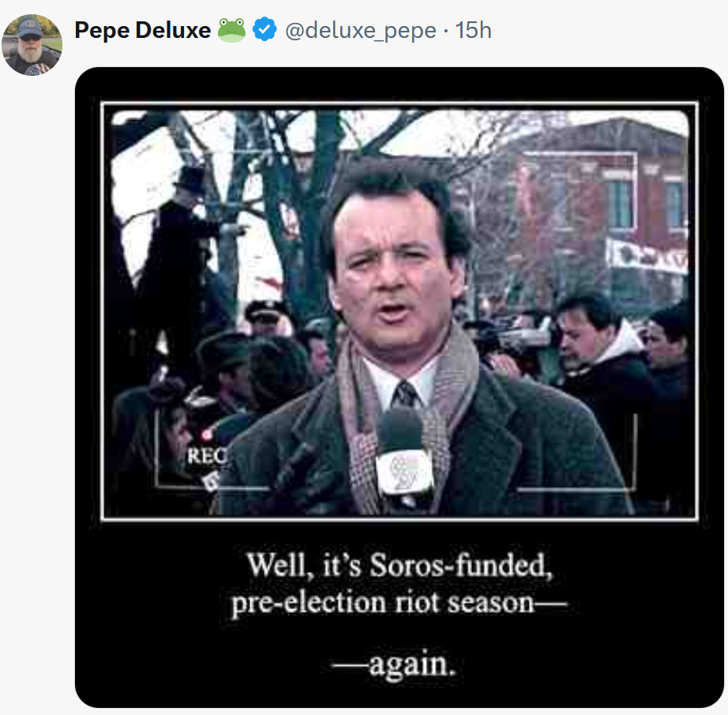Click the REC indicator in the meme

click(206, 454)
